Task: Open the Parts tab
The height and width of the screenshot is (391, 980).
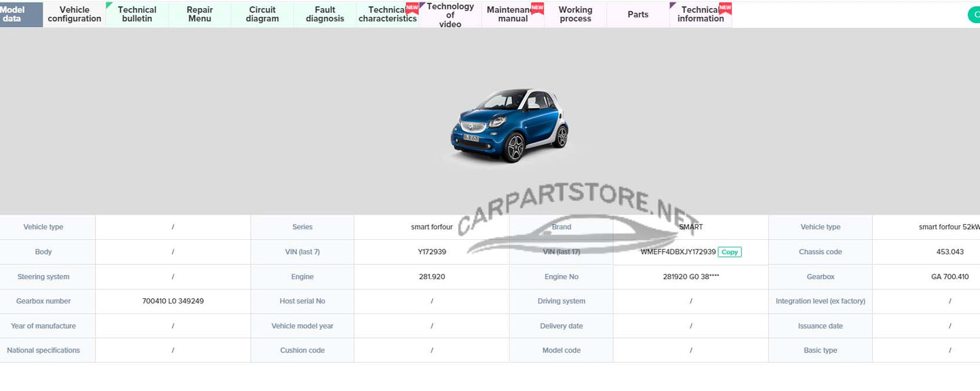Action: (x=638, y=14)
